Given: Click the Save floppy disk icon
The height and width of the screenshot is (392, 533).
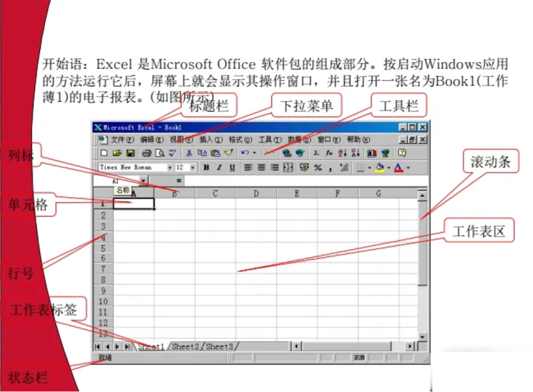Looking at the screenshot, I should (130, 154).
